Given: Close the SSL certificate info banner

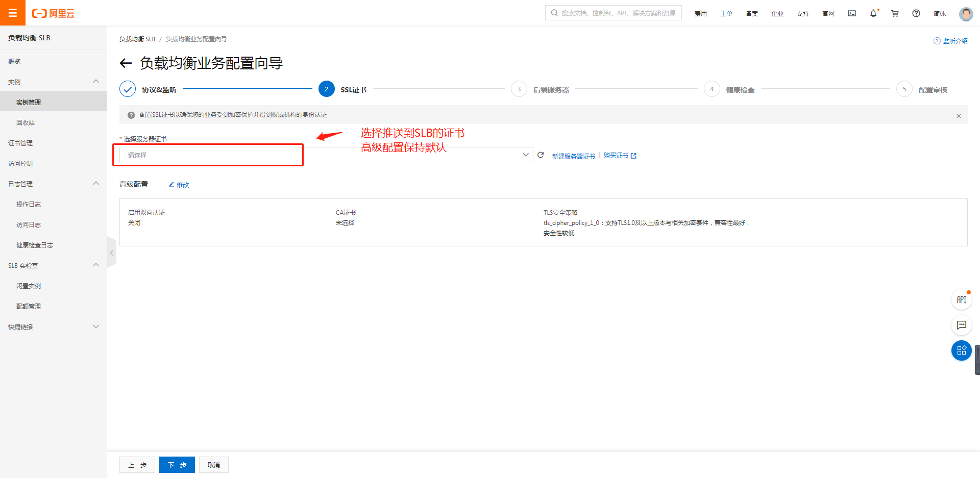Looking at the screenshot, I should pyautogui.click(x=959, y=116).
